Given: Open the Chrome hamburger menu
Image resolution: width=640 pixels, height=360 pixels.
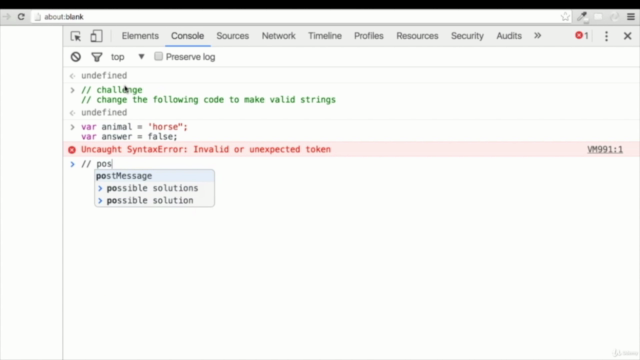Looking at the screenshot, I should [x=631, y=17].
